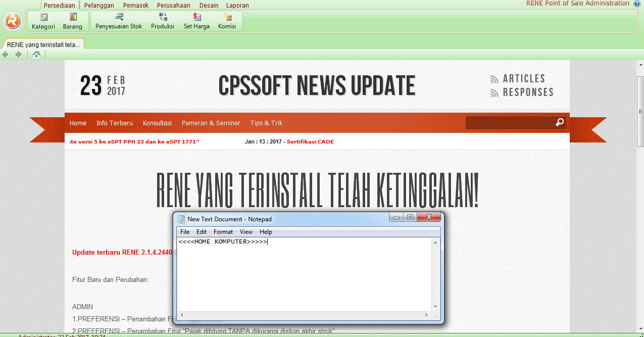The height and width of the screenshot is (337, 644).
Task: Click inside the webpage search field
Action: coord(510,123)
